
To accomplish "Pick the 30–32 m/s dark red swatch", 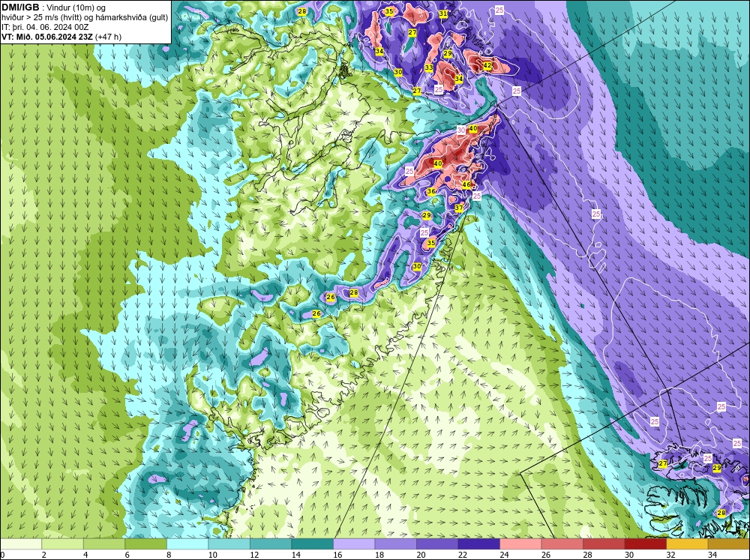I will (645, 544).
